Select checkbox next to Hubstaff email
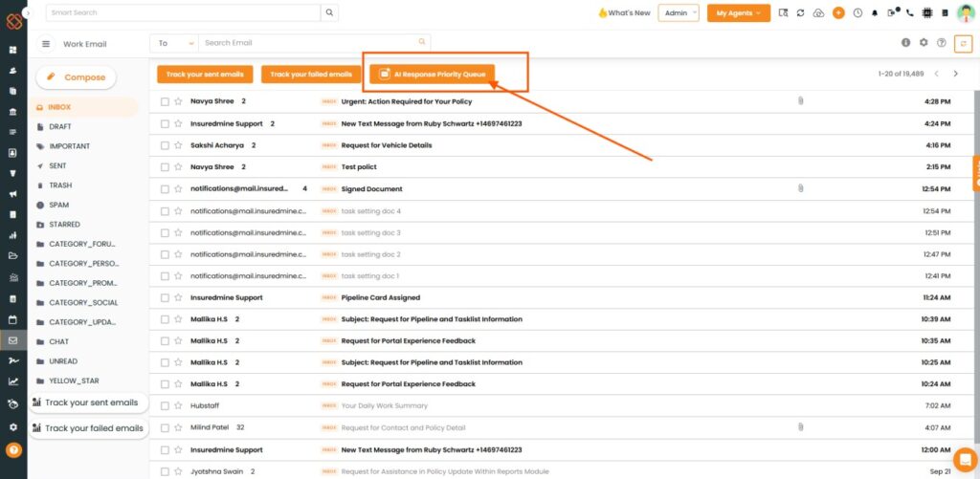 165,405
